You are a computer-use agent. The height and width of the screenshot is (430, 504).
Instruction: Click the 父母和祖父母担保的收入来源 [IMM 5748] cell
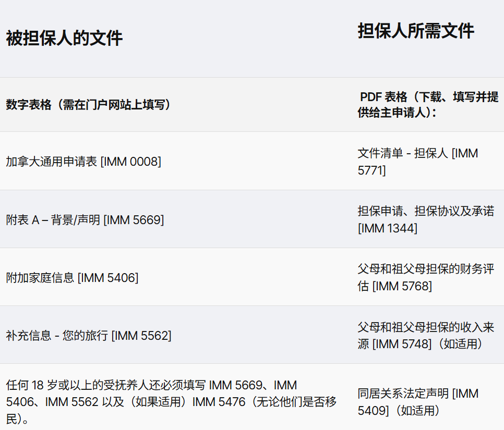tap(426, 336)
